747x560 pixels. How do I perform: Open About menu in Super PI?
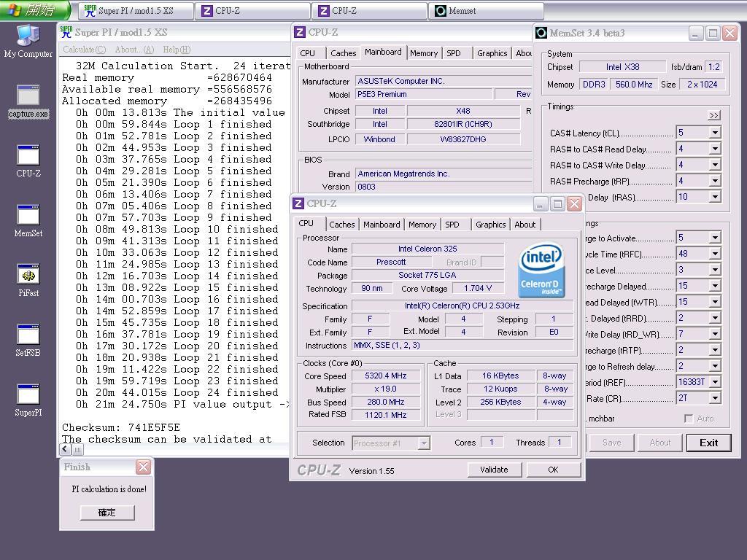tap(134, 50)
